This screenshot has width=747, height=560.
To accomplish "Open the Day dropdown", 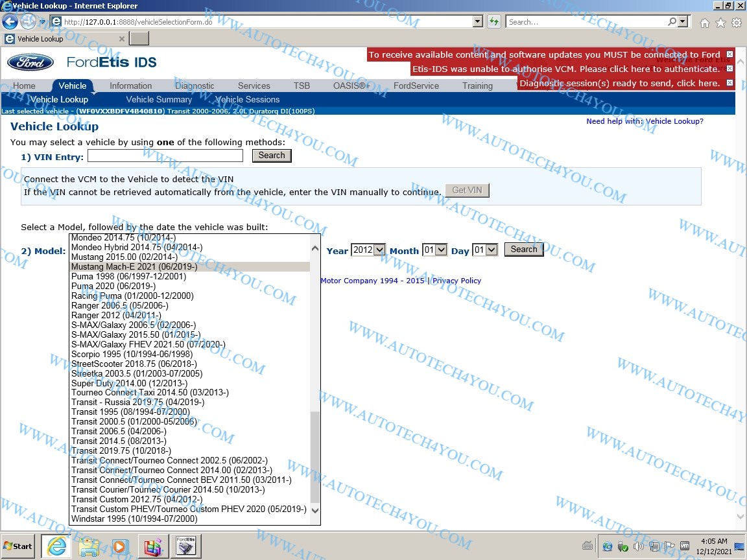I will [x=484, y=250].
